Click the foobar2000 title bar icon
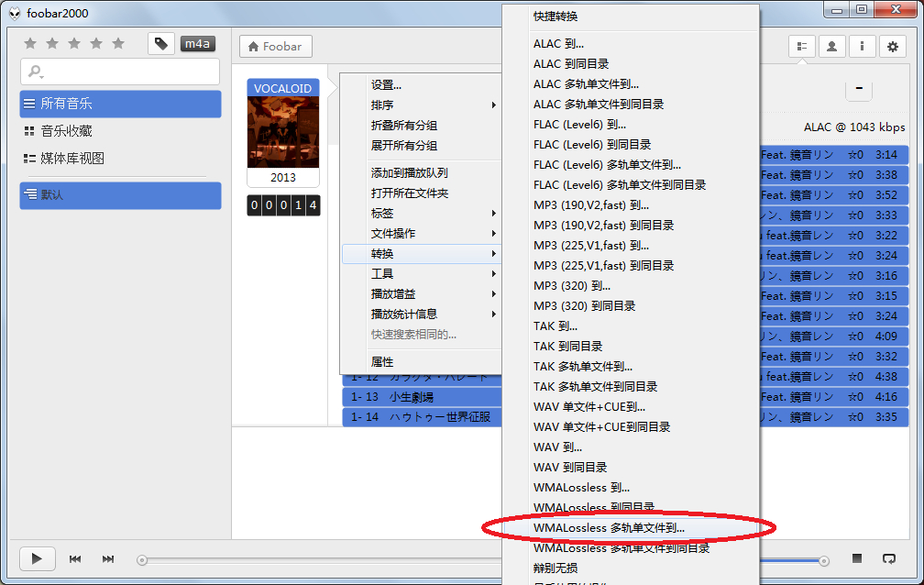The width and height of the screenshot is (924, 585). pyautogui.click(x=15, y=13)
